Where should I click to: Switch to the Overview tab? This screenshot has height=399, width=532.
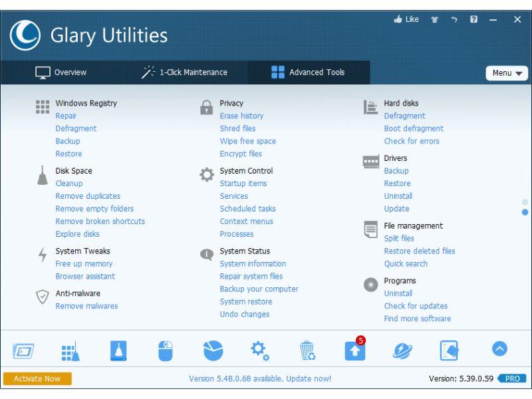61,72
